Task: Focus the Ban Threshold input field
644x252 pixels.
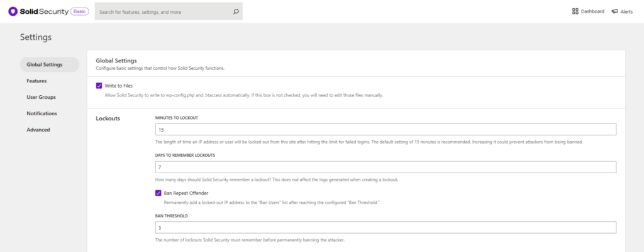Action: tap(385, 227)
